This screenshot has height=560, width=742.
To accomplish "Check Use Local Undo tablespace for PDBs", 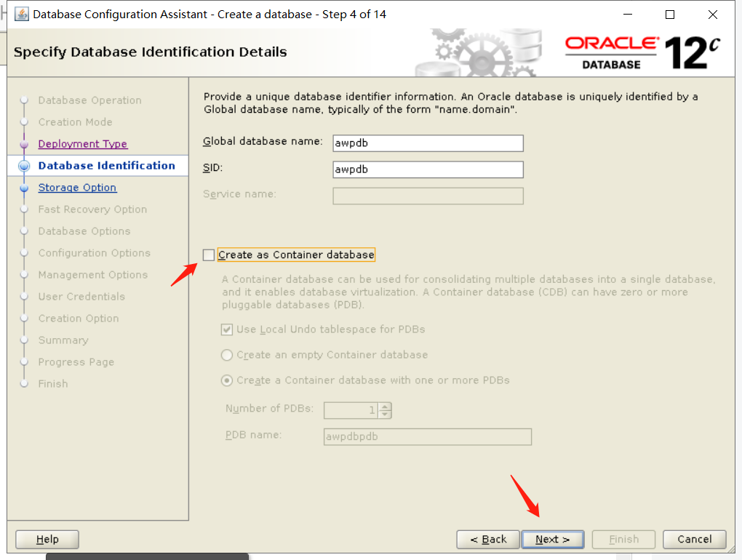I will coord(226,329).
